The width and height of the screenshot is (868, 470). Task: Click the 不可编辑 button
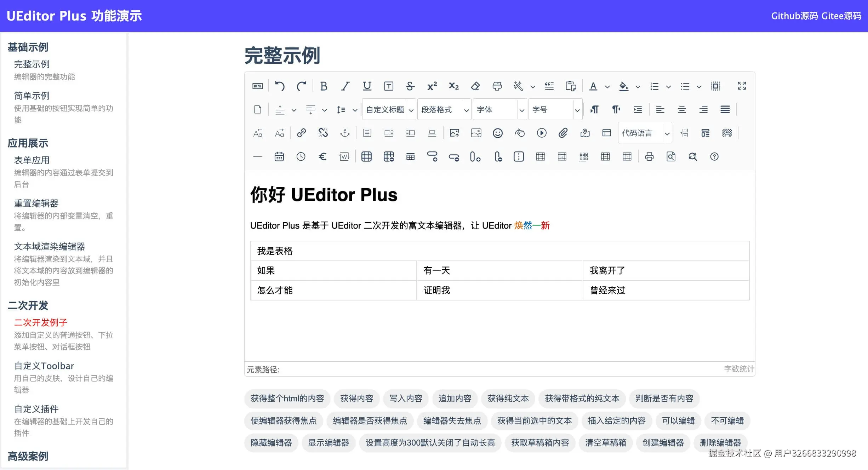click(x=727, y=421)
